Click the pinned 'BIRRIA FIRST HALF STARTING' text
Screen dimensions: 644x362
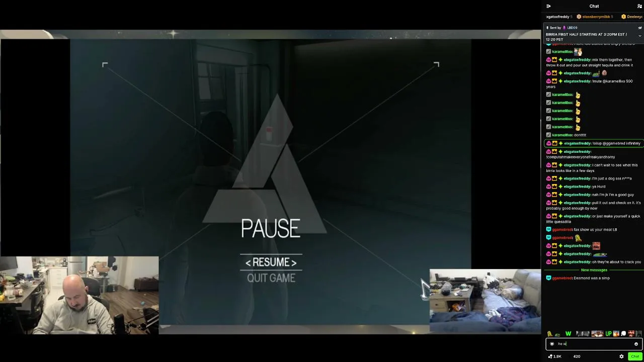[x=587, y=37]
